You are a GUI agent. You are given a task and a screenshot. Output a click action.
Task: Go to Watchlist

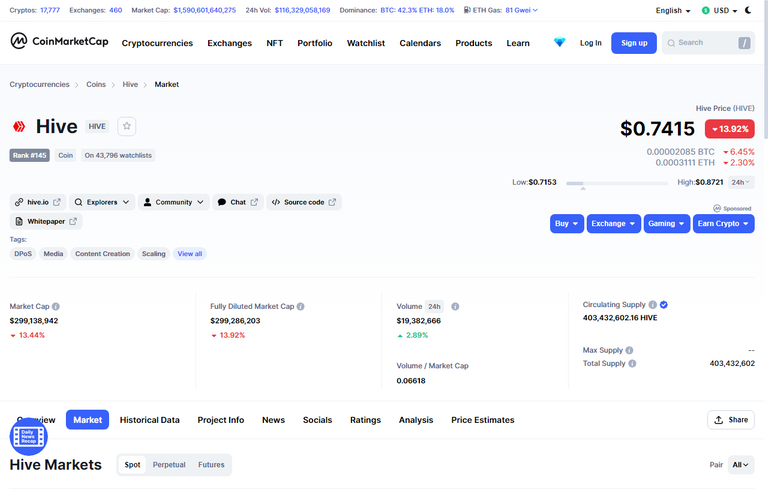point(366,43)
